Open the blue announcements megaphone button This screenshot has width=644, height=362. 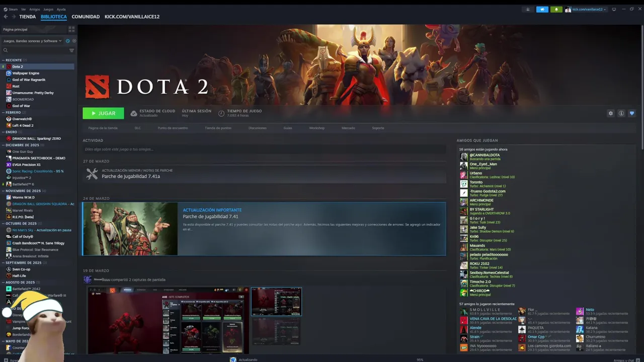(542, 9)
